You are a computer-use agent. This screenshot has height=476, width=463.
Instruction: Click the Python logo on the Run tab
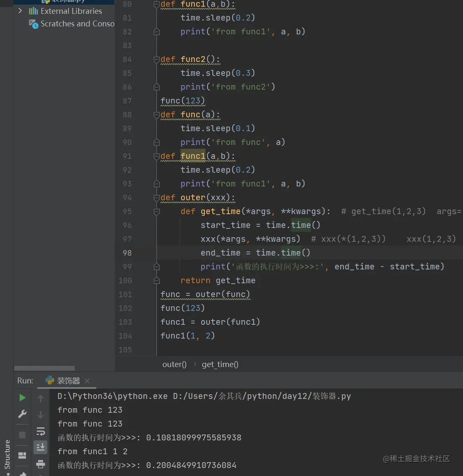pos(50,380)
